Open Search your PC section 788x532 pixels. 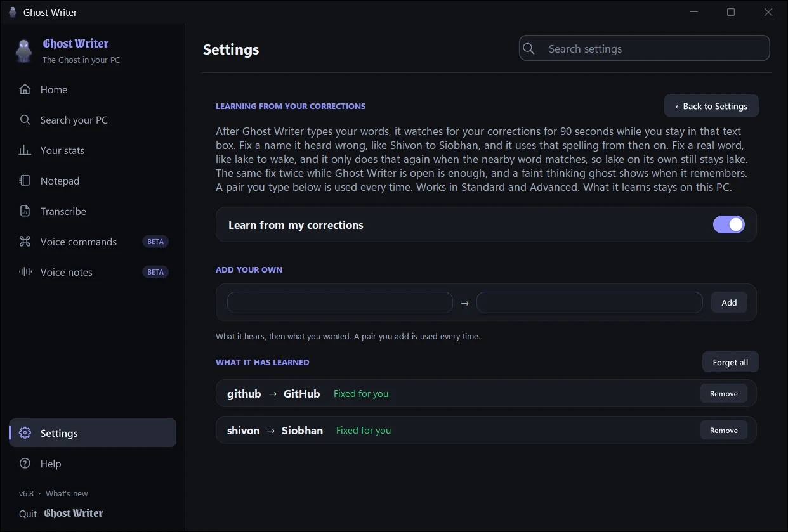[93, 120]
